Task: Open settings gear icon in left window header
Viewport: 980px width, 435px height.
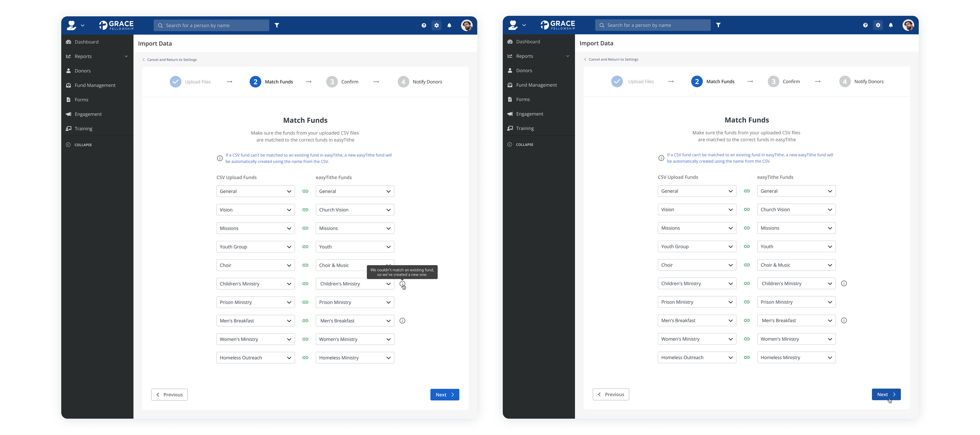Action: tap(436, 26)
